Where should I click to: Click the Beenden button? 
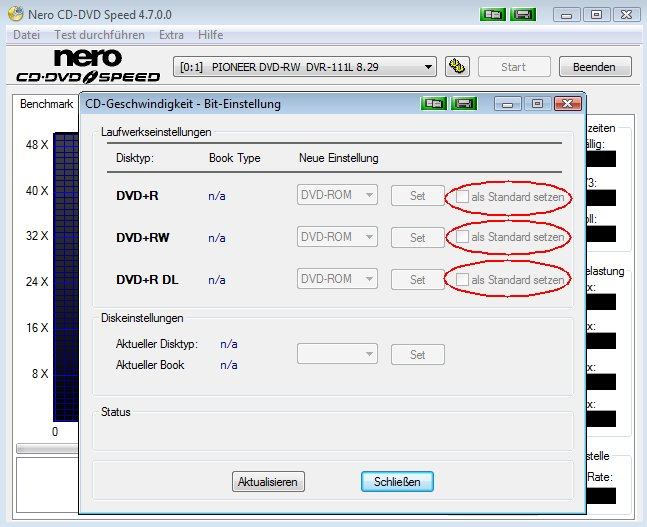pyautogui.click(x=595, y=67)
